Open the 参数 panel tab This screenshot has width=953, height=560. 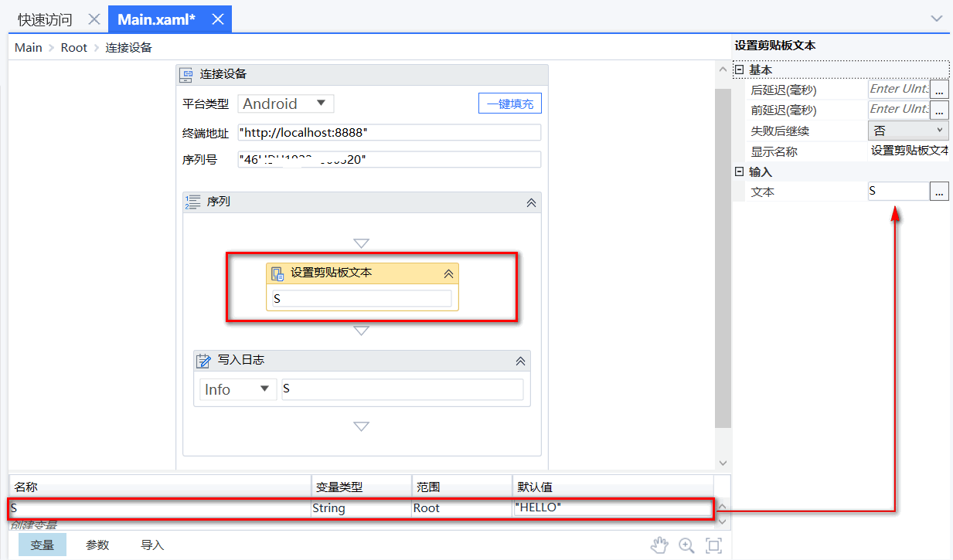click(x=97, y=545)
